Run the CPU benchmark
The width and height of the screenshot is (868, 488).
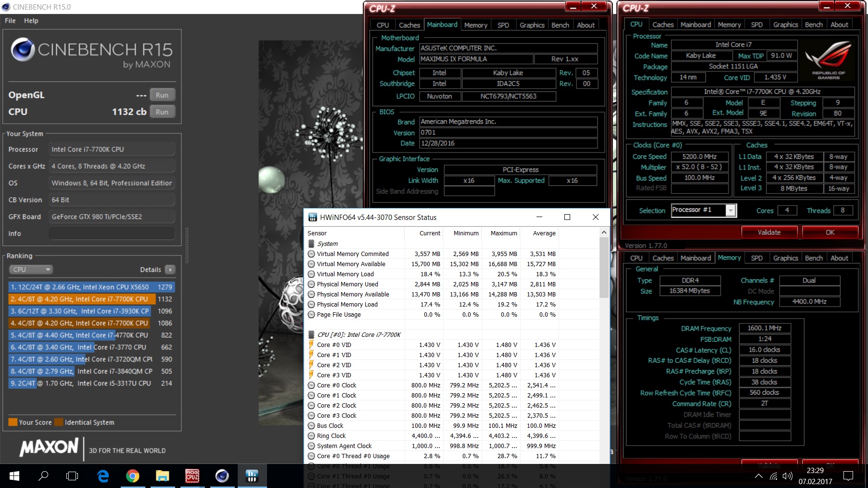(x=162, y=112)
